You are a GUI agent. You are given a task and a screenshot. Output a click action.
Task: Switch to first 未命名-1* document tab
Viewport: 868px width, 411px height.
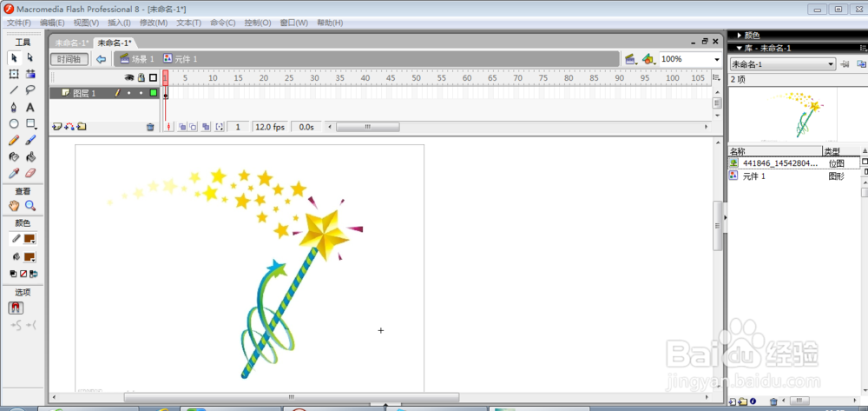(71, 43)
